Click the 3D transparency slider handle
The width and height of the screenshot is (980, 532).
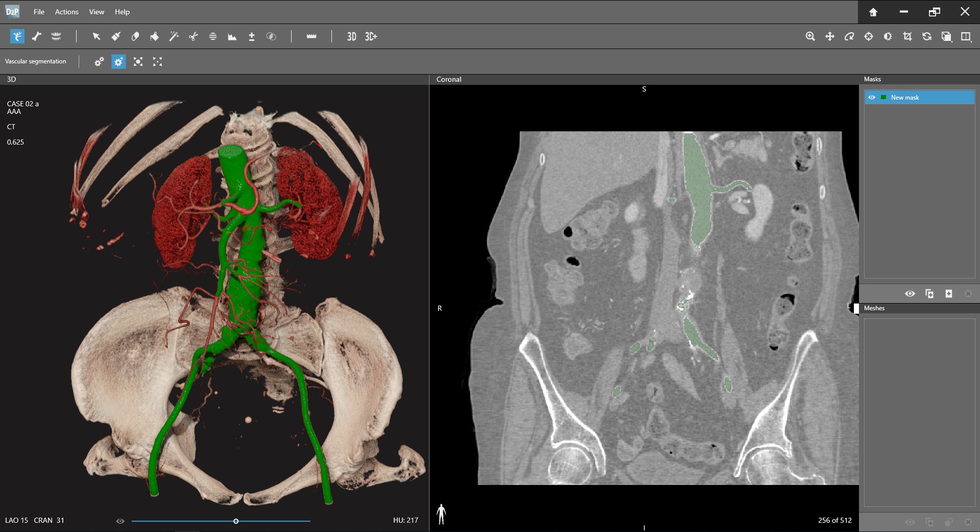coord(236,521)
